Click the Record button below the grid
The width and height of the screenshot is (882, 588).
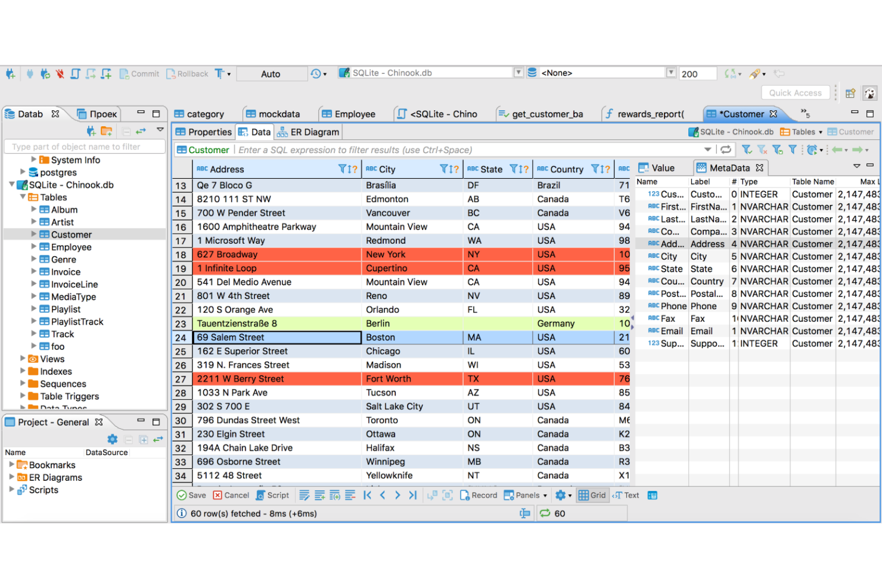(479, 495)
